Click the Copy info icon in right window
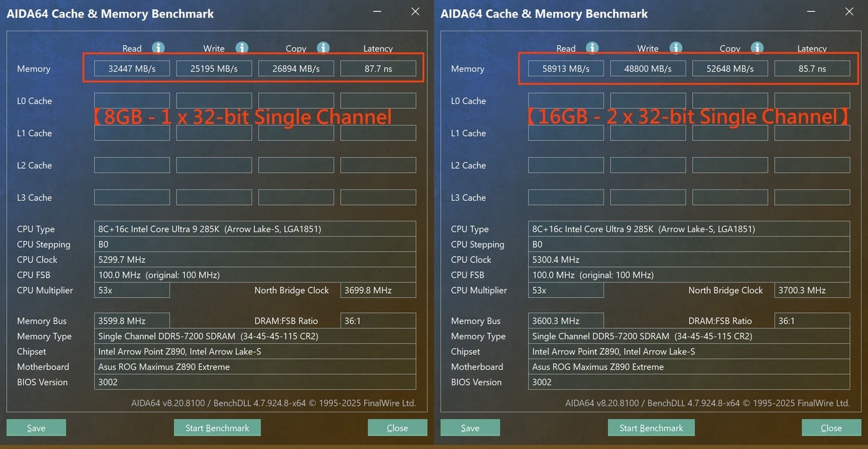Viewport: 868px width, 449px height. tap(757, 48)
